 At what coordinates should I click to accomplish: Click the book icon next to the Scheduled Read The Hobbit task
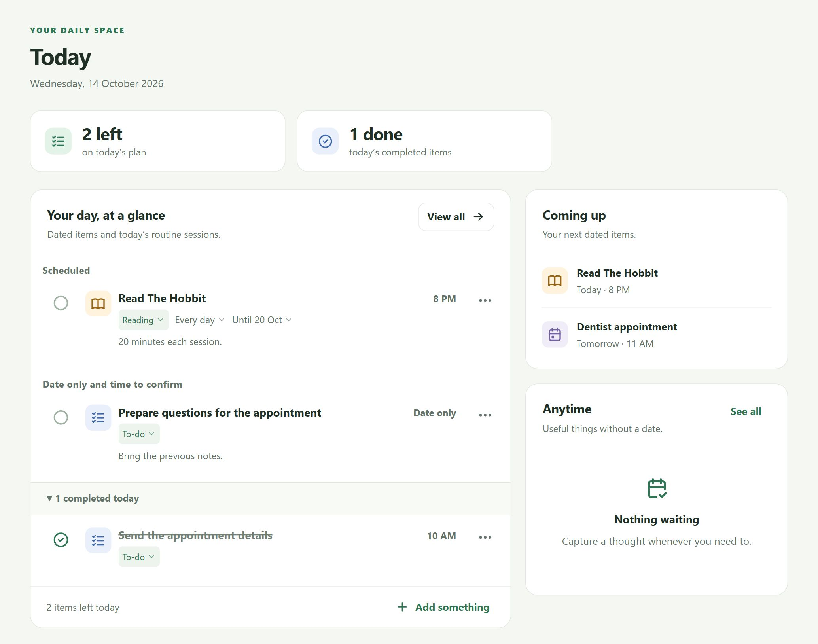98,303
